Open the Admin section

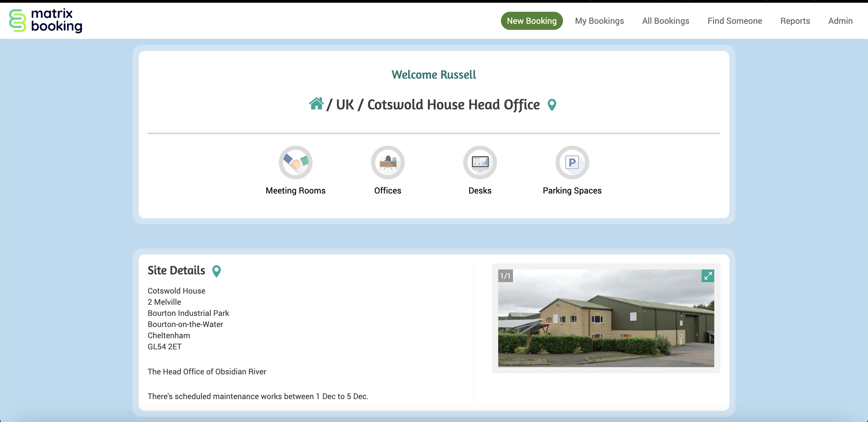tap(840, 21)
